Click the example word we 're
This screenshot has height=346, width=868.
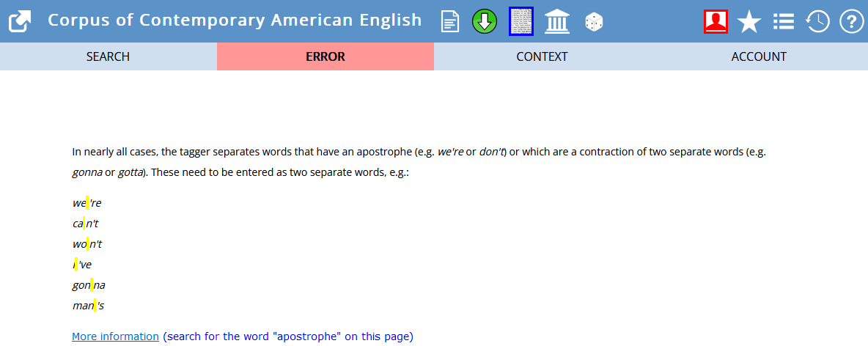click(87, 203)
